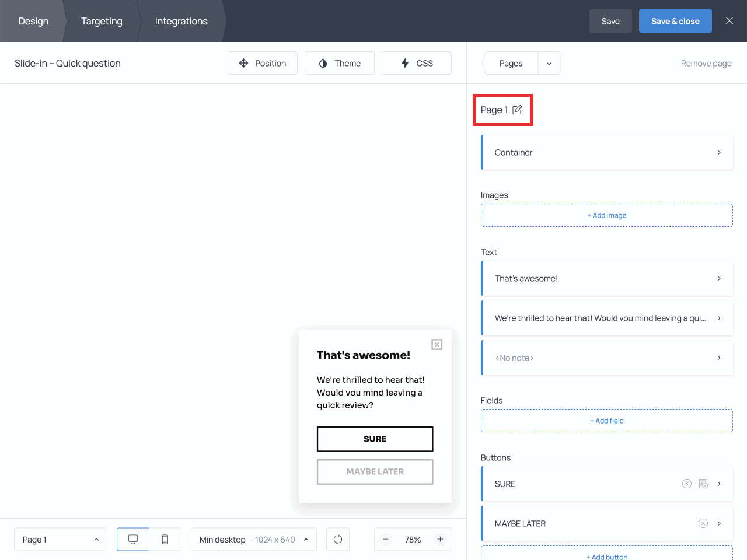This screenshot has height=560, width=747.
Task: Click the Remove page link
Action: (706, 63)
